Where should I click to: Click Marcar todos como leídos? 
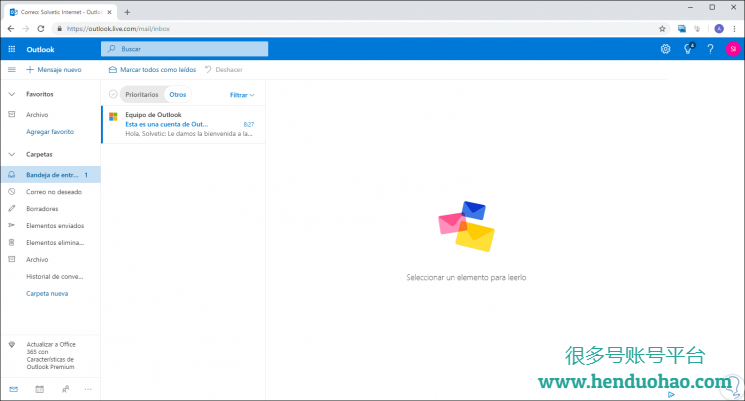(x=153, y=70)
